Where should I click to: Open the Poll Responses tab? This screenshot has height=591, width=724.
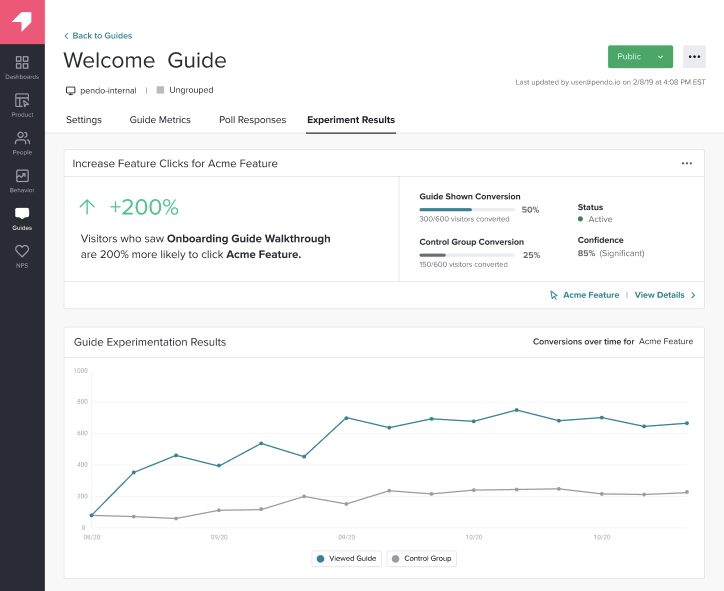click(253, 120)
